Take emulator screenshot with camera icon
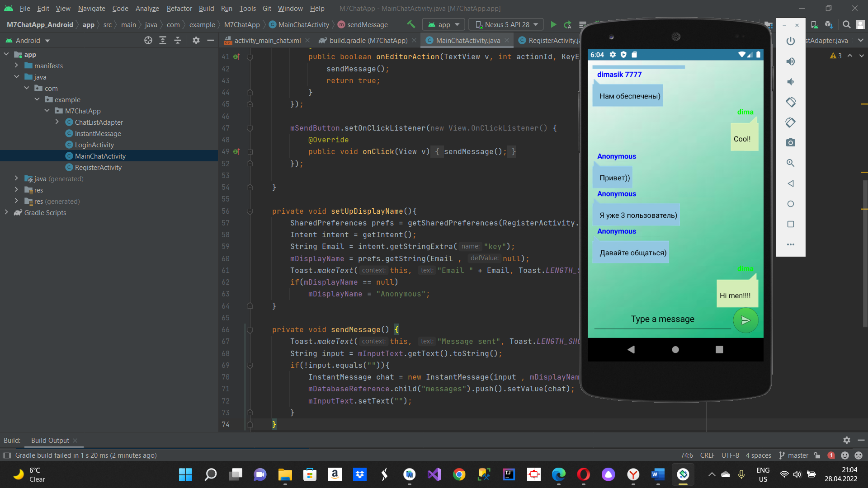Screen dimensions: 868x488 791,143
